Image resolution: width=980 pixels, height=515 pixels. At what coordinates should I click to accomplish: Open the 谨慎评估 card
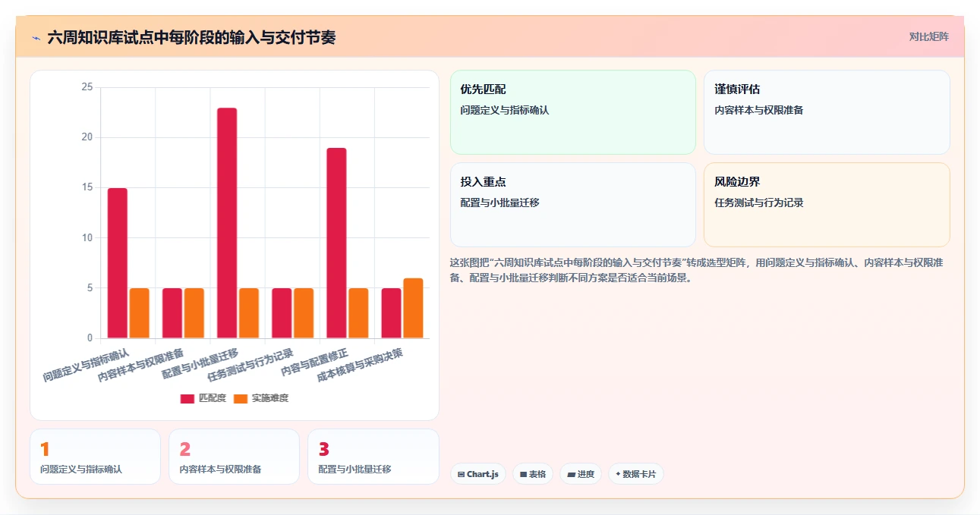coord(827,112)
